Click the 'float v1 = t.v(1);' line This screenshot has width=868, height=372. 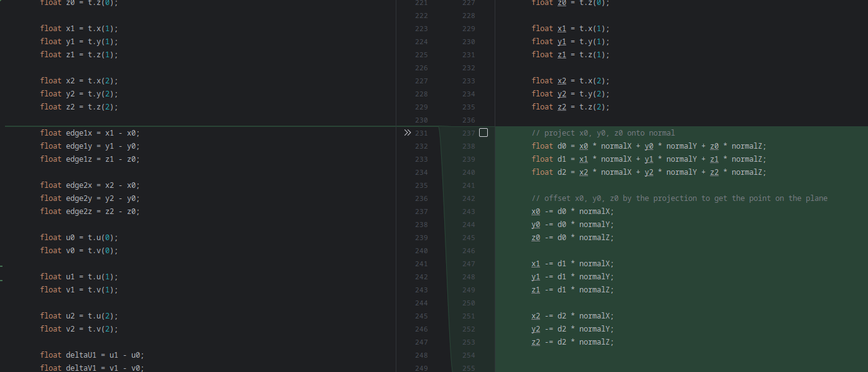click(79, 290)
